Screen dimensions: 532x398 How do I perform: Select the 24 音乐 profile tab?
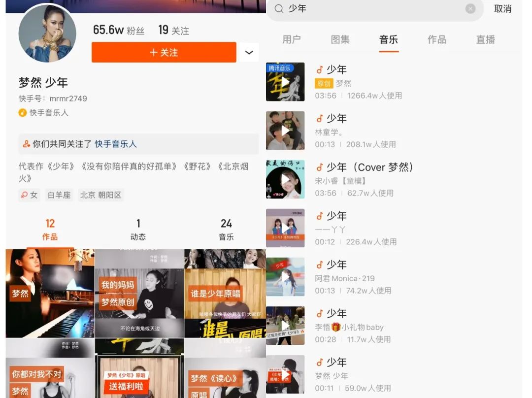(x=226, y=230)
